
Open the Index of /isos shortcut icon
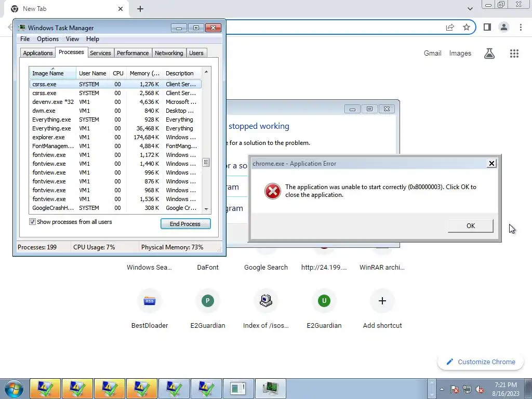pyautogui.click(x=266, y=301)
